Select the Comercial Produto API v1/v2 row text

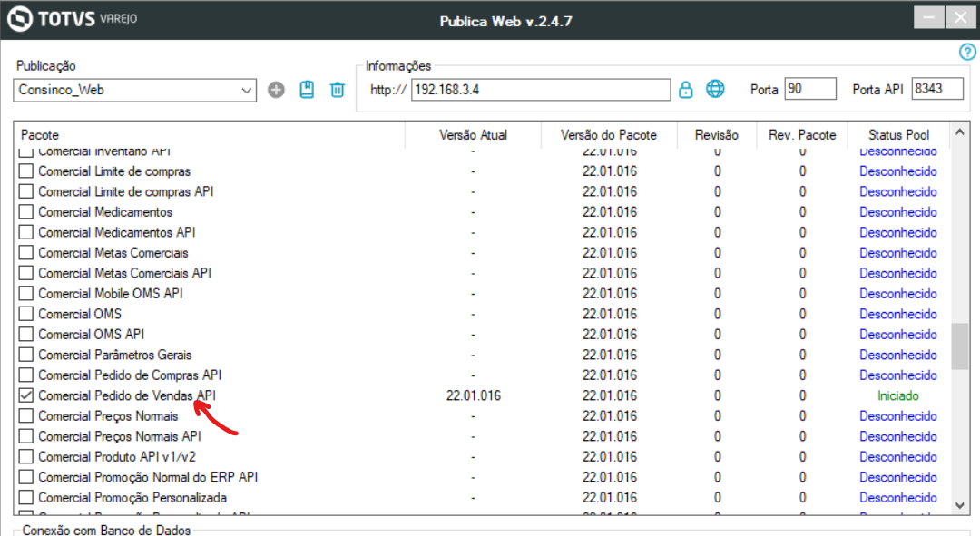pyautogui.click(x=117, y=457)
